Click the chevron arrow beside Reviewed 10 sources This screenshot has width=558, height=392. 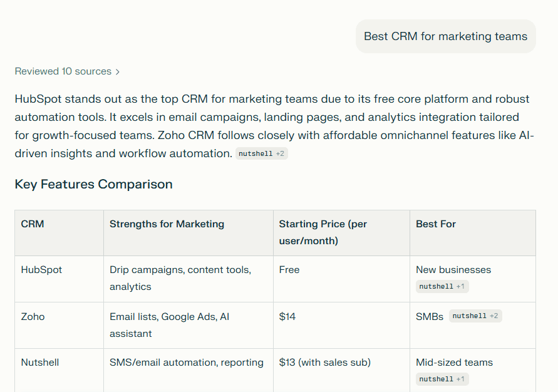[118, 72]
